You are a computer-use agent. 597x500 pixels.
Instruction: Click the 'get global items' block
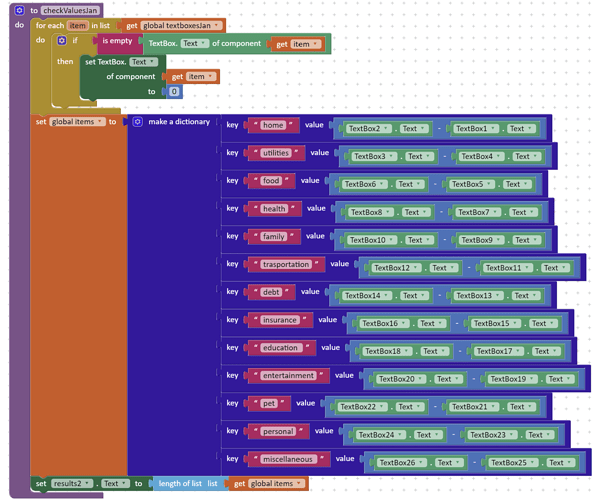click(268, 484)
